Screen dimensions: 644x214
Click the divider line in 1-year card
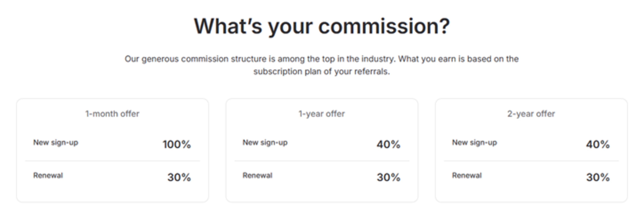[322, 161]
